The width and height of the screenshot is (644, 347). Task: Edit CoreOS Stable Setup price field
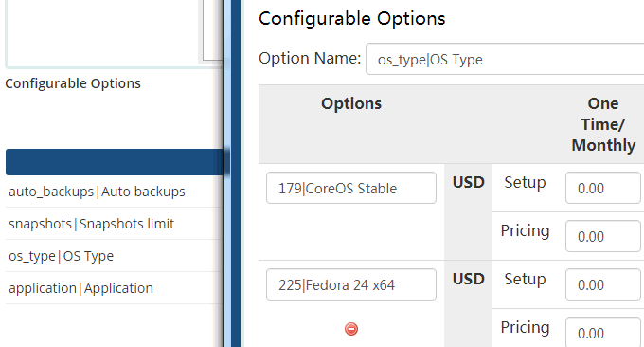click(603, 188)
